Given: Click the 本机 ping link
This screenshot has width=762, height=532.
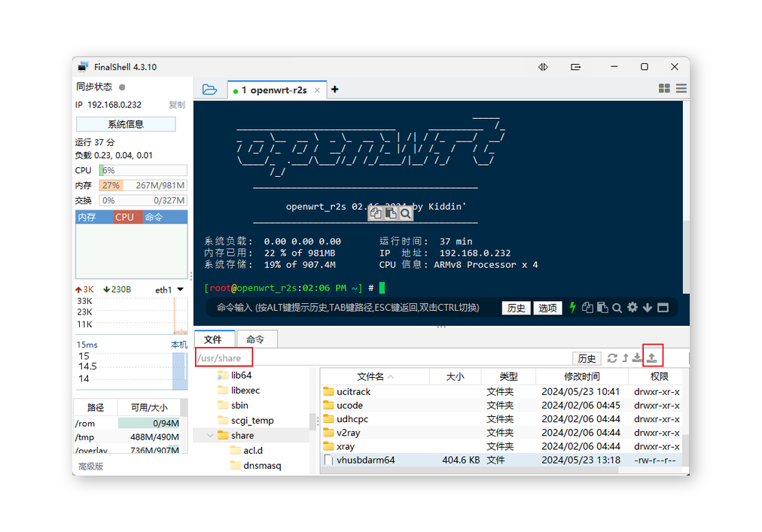Looking at the screenshot, I should [x=179, y=345].
